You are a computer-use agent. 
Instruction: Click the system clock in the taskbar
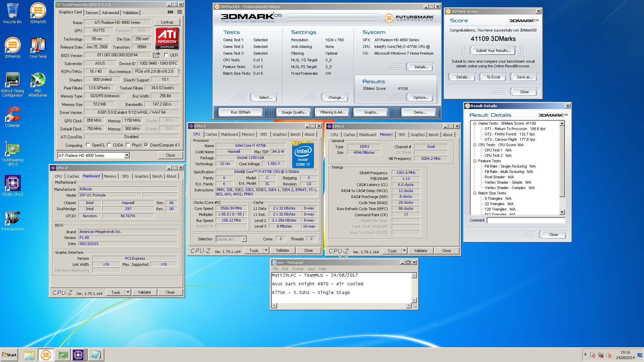(x=625, y=355)
